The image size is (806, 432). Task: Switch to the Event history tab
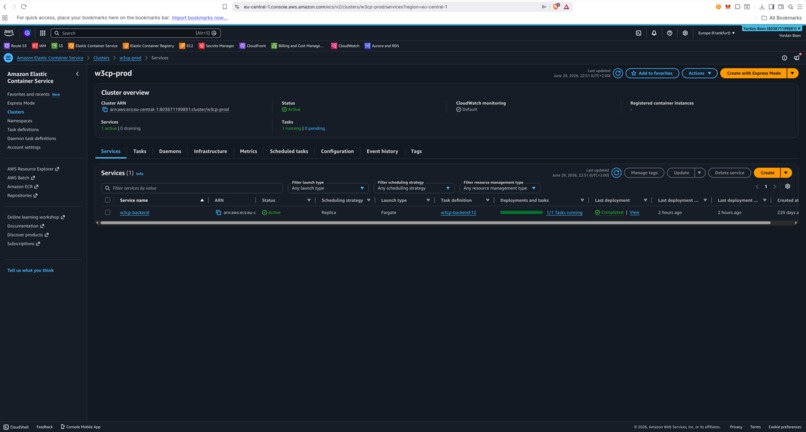coord(382,152)
